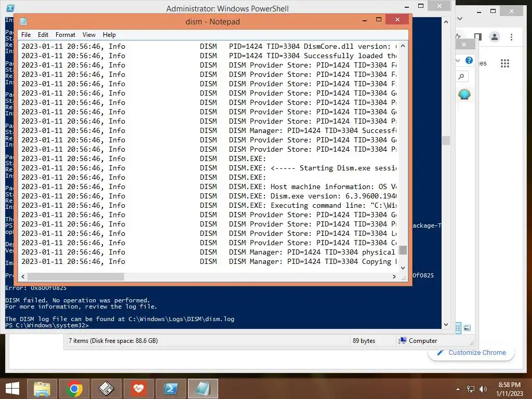Viewport: 532px width, 399px height.
Task: Click the log line 'DismCore.dll version'
Action: pos(210,46)
